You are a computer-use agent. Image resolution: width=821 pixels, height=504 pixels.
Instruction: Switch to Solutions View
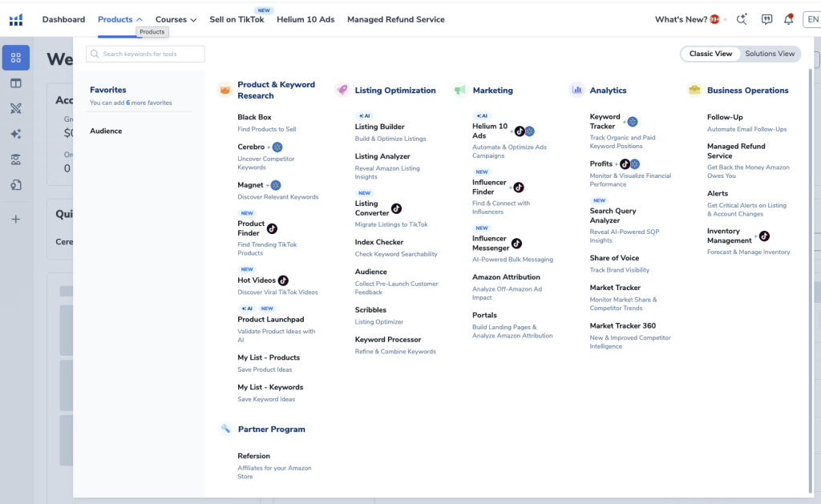coord(770,54)
